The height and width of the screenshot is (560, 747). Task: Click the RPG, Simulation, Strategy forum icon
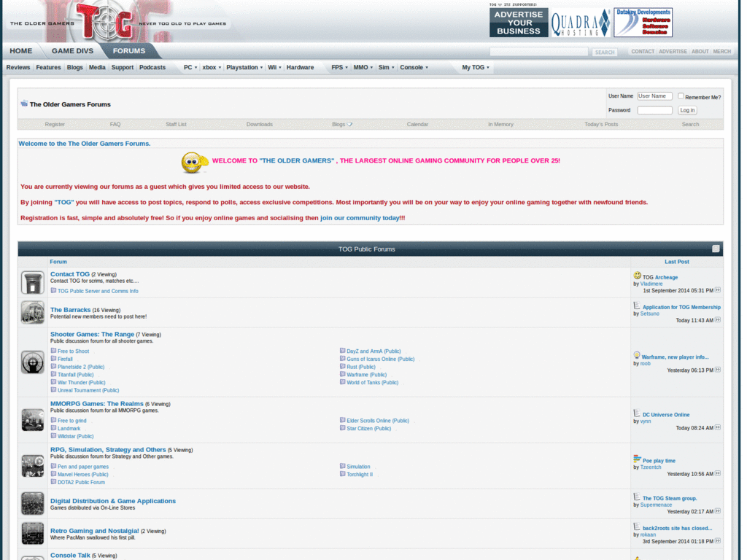point(32,466)
